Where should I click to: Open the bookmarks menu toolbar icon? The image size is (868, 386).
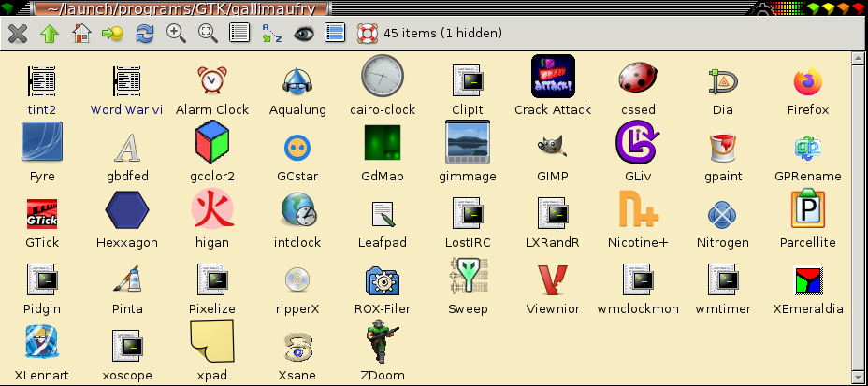(x=113, y=34)
